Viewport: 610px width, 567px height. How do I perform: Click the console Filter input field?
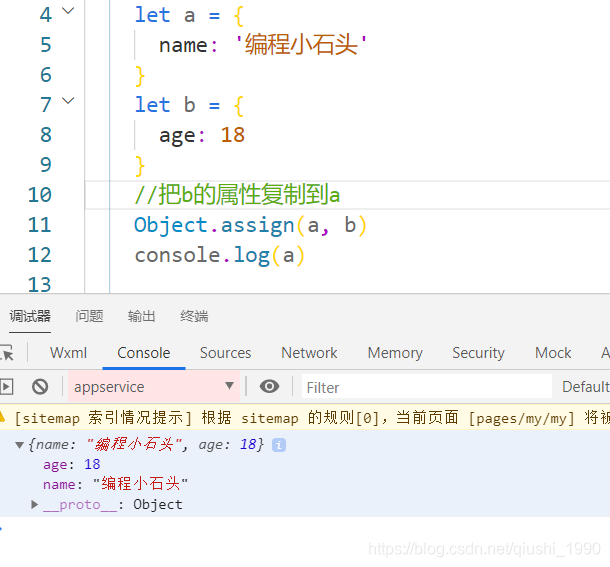(x=427, y=387)
